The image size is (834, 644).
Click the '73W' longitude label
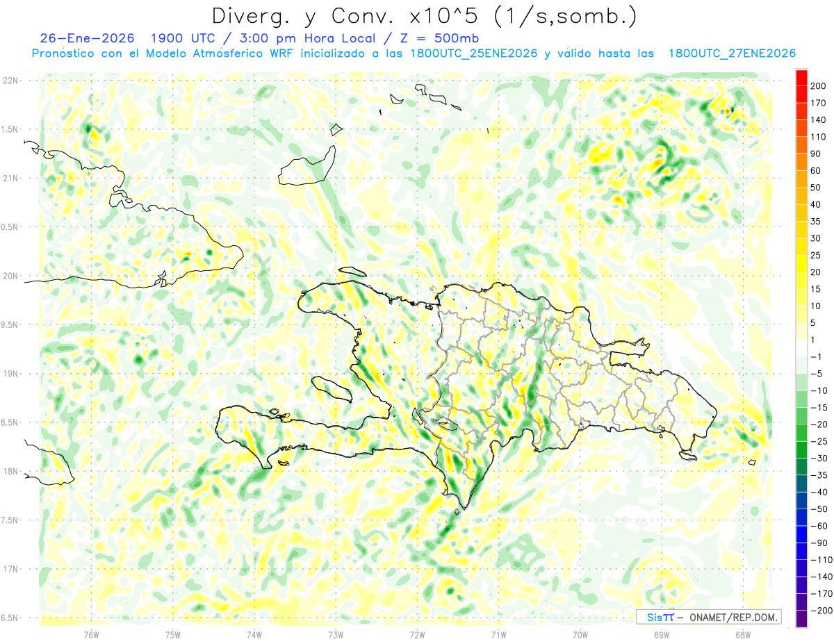[x=336, y=634]
